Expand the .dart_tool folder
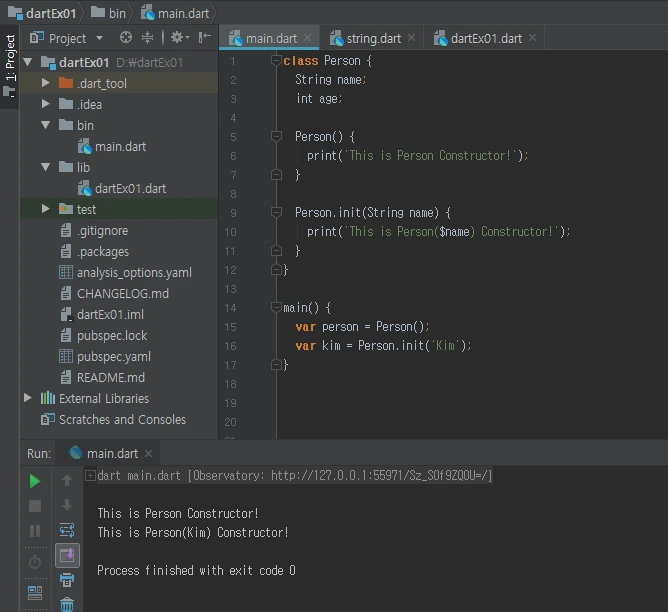 [46, 83]
